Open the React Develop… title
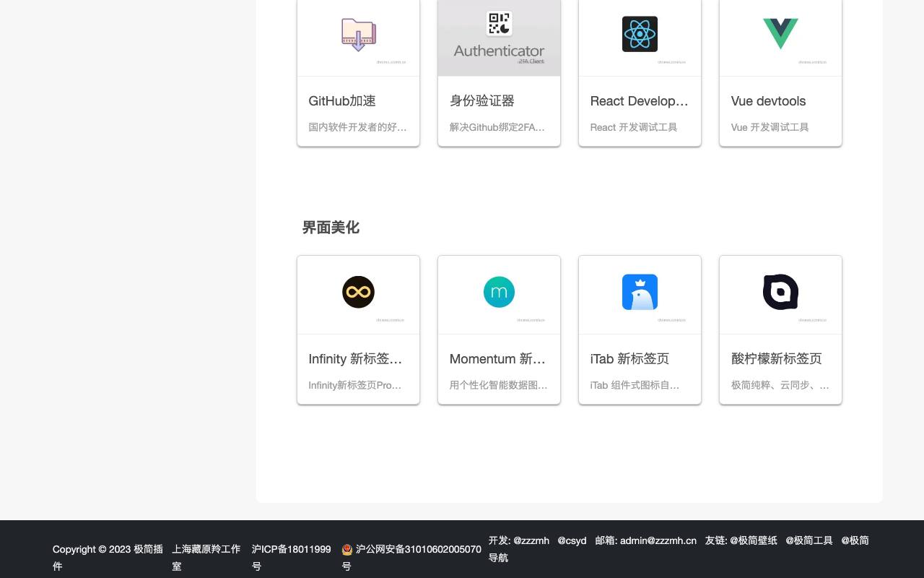 (640, 101)
